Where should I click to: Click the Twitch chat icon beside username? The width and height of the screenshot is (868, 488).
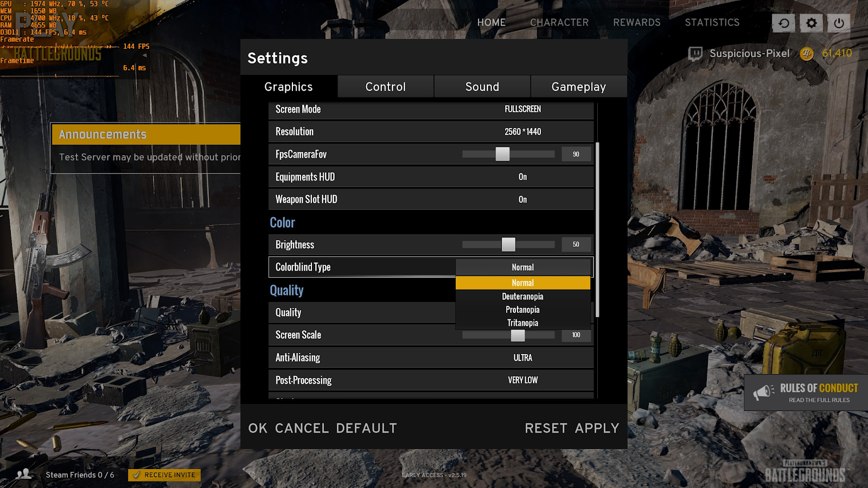[695, 54]
